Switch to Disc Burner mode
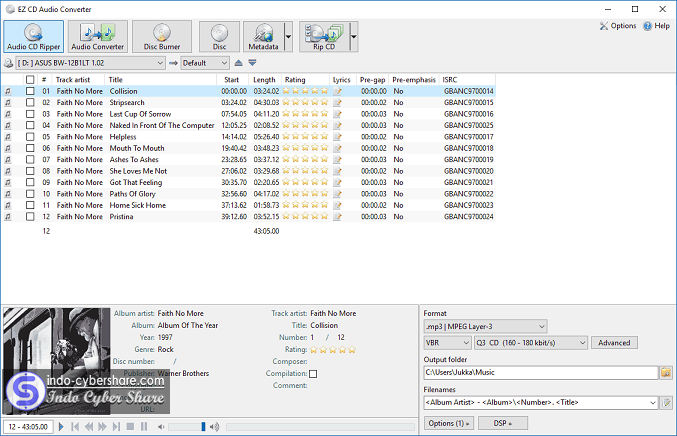 162,36
